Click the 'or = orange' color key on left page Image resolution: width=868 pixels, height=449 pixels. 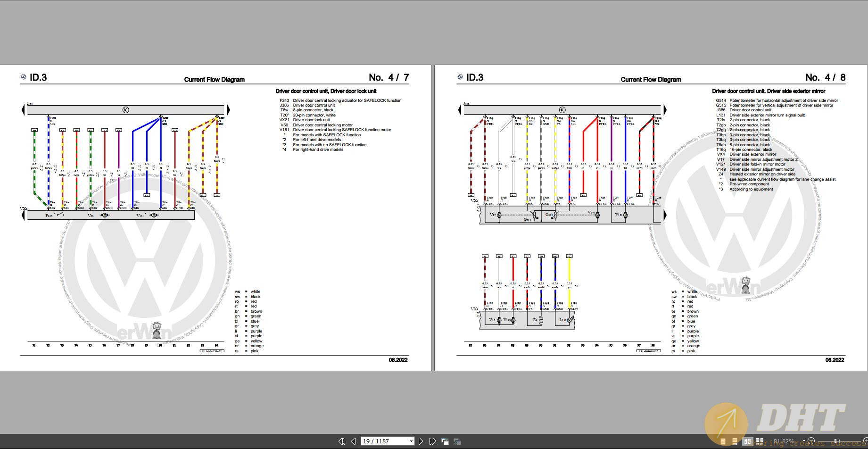pos(249,346)
